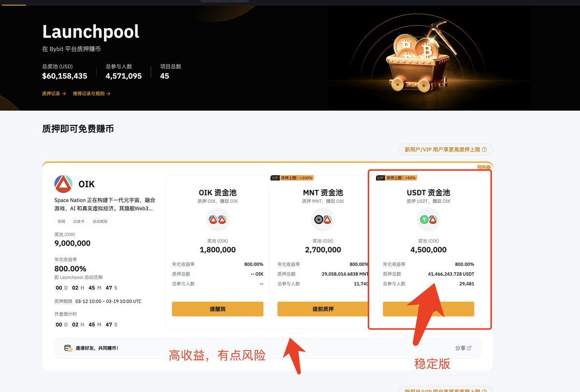Click the OIK project name heading
This screenshot has width=580, height=392.
point(87,184)
